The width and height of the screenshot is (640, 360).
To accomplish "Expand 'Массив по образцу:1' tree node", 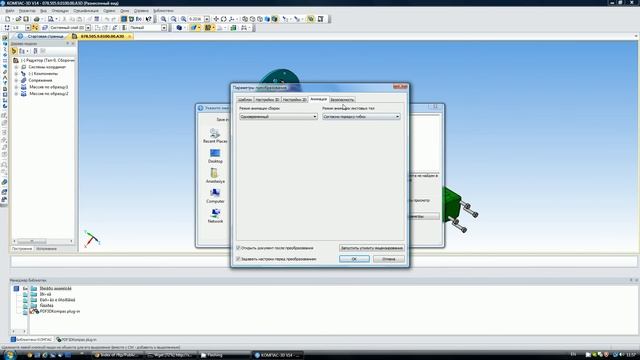I will pos(16,87).
